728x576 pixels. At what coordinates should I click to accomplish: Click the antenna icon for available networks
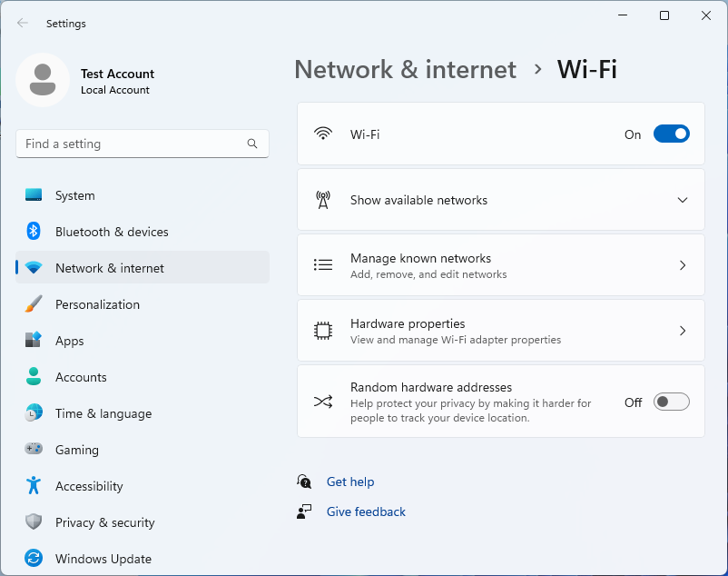tap(323, 200)
